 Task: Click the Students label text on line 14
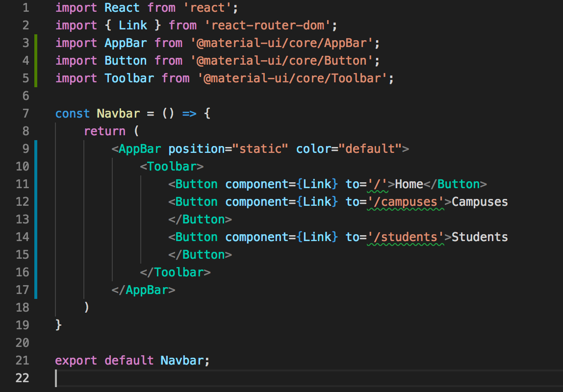(x=480, y=237)
